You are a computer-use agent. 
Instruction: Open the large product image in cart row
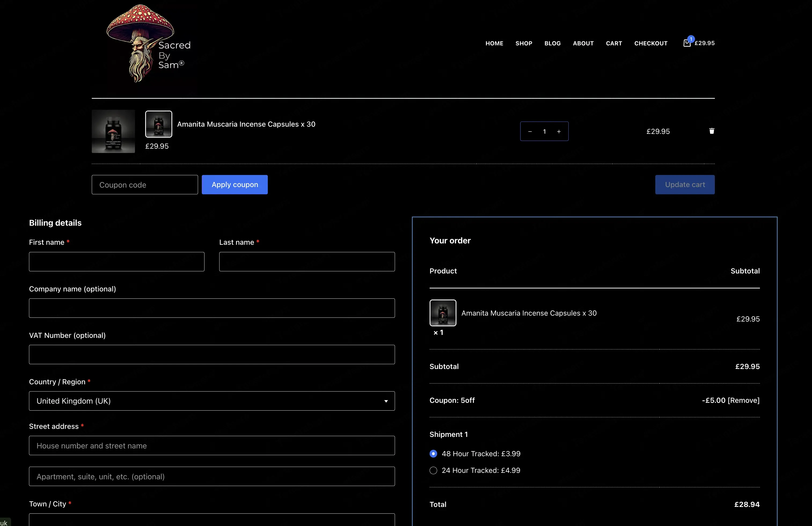113,131
